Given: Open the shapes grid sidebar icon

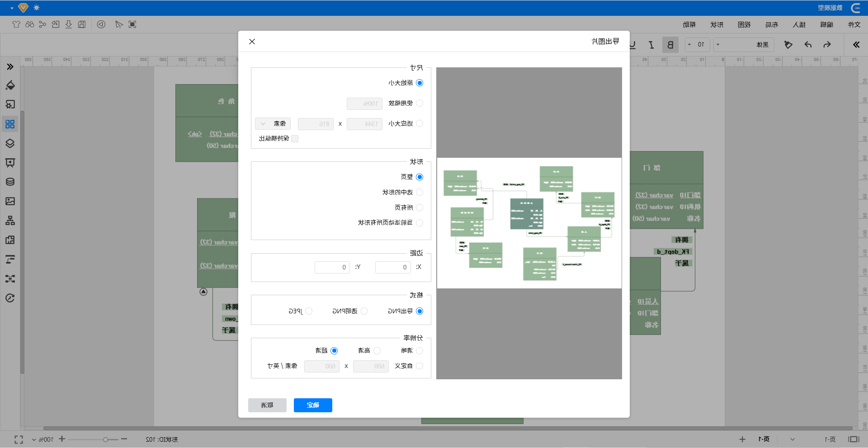Looking at the screenshot, I should (x=10, y=124).
